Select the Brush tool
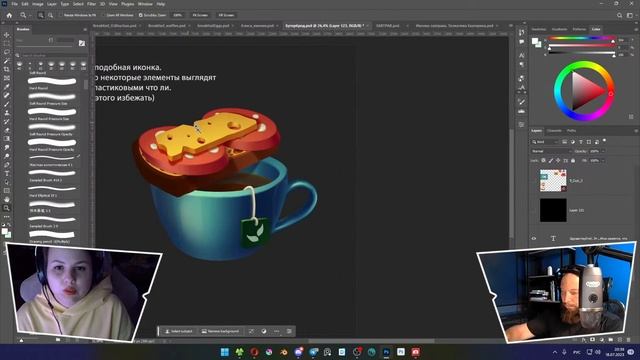640x360 pixels. (7, 104)
